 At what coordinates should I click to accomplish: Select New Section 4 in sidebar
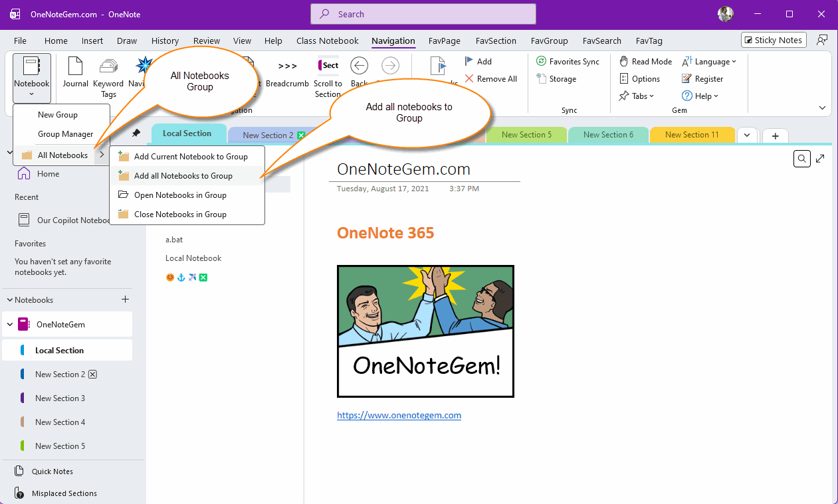click(x=67, y=422)
